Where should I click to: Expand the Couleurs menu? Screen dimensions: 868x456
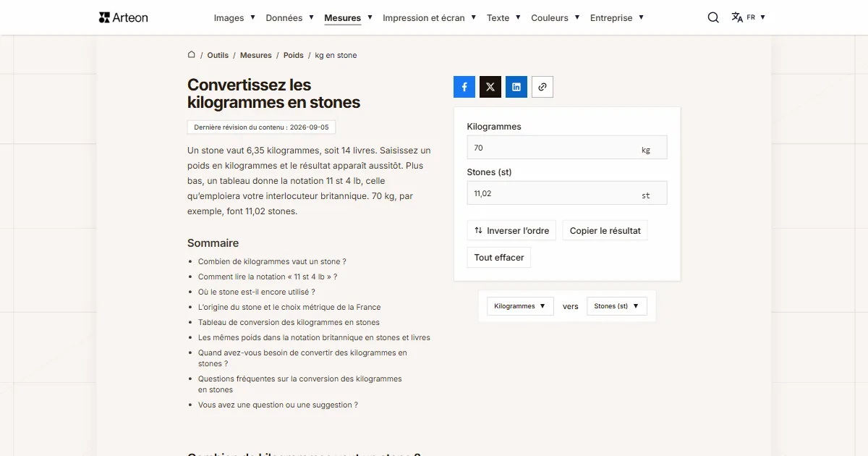pos(556,17)
